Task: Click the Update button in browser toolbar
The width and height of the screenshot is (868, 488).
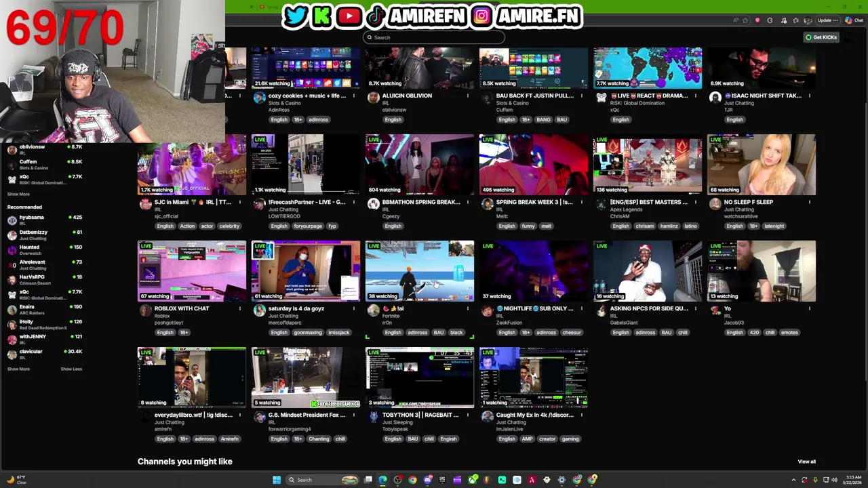Action: 827,20
